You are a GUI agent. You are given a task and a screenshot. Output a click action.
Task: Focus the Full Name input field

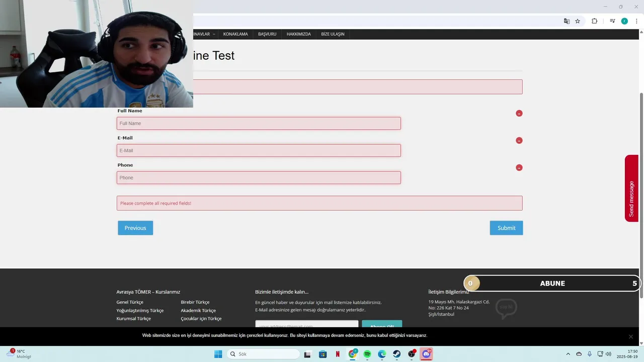point(259,123)
